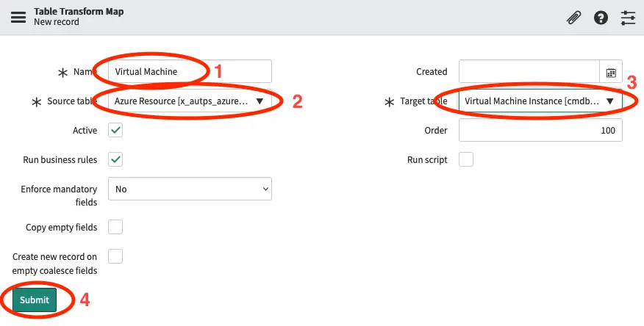Viewport: 644px width, 326px height.
Task: Open the Target table dropdown
Action: (x=540, y=101)
